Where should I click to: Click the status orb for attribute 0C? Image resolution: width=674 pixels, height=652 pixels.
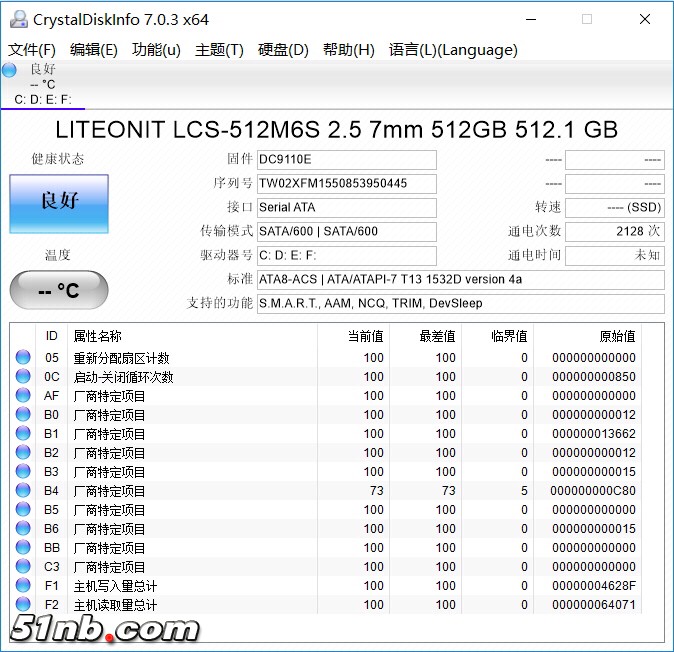tap(23, 377)
